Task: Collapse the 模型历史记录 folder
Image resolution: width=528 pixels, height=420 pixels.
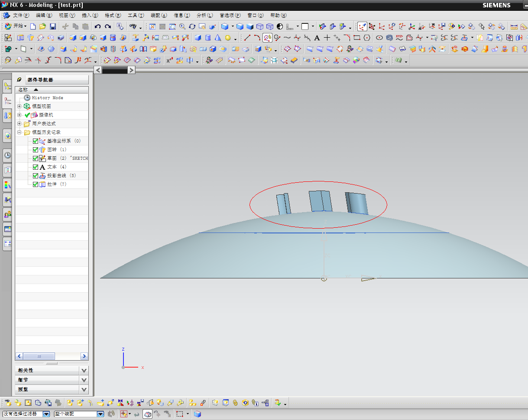Action: (19, 132)
